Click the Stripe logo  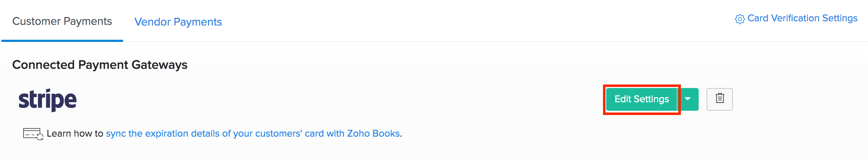pos(48,100)
